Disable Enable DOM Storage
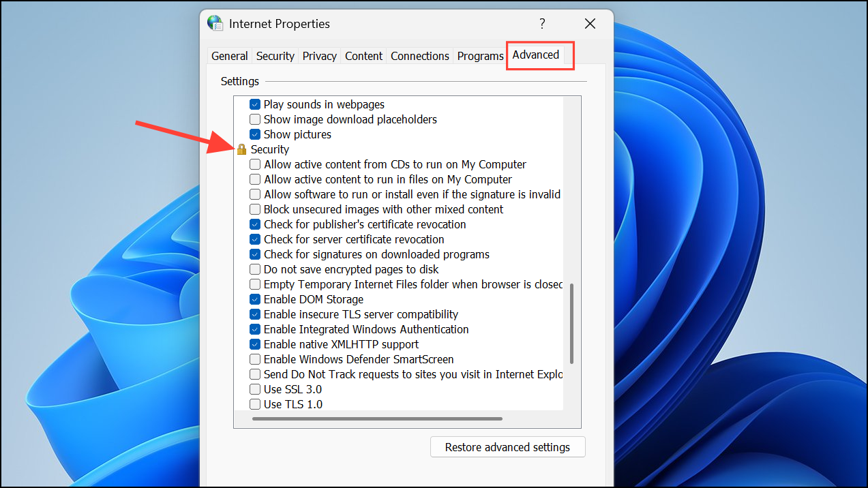 click(255, 299)
